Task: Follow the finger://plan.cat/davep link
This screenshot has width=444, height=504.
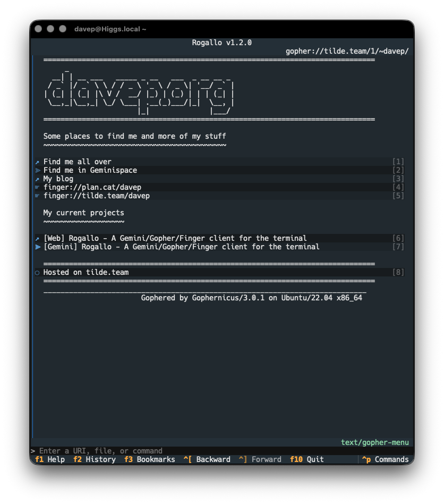Action: (x=92, y=187)
